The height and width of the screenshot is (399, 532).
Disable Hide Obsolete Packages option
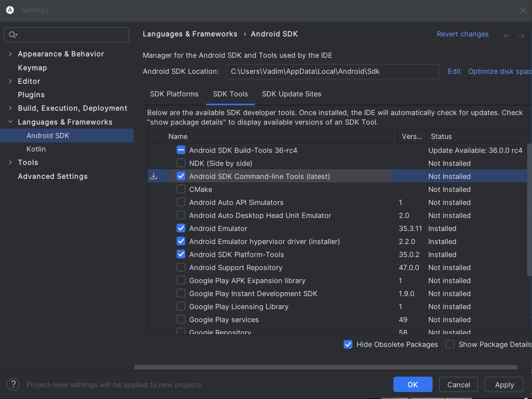click(x=348, y=344)
